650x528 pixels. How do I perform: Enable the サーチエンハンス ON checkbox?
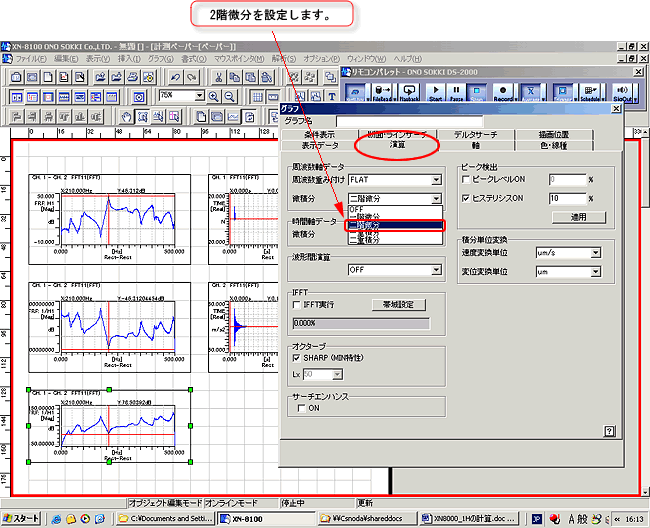click(x=302, y=408)
